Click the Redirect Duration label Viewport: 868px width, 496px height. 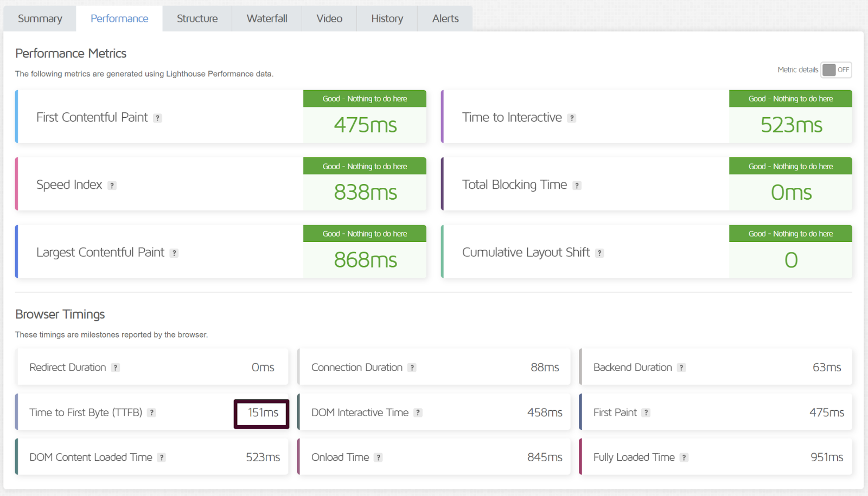tap(67, 367)
